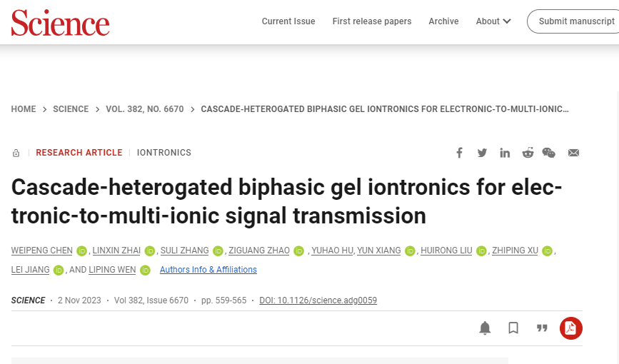Go to First release papers
Screen dimensions: 619x364
coord(372,21)
